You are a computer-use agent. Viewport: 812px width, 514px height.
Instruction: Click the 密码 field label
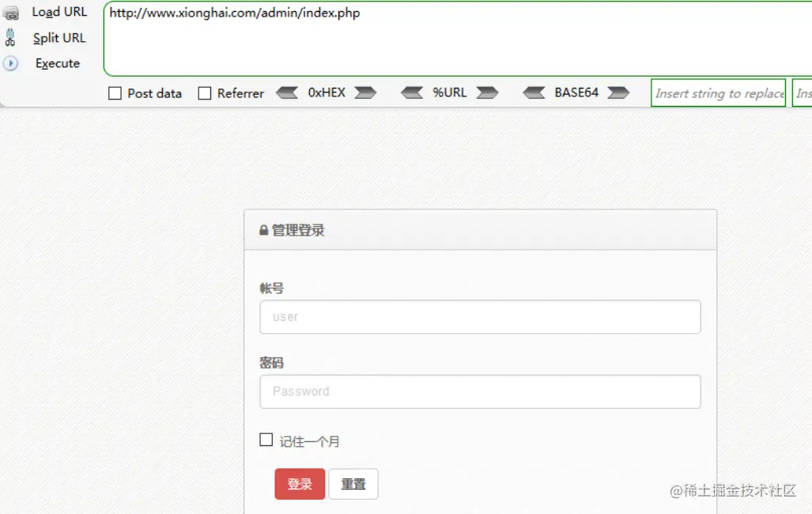click(272, 363)
